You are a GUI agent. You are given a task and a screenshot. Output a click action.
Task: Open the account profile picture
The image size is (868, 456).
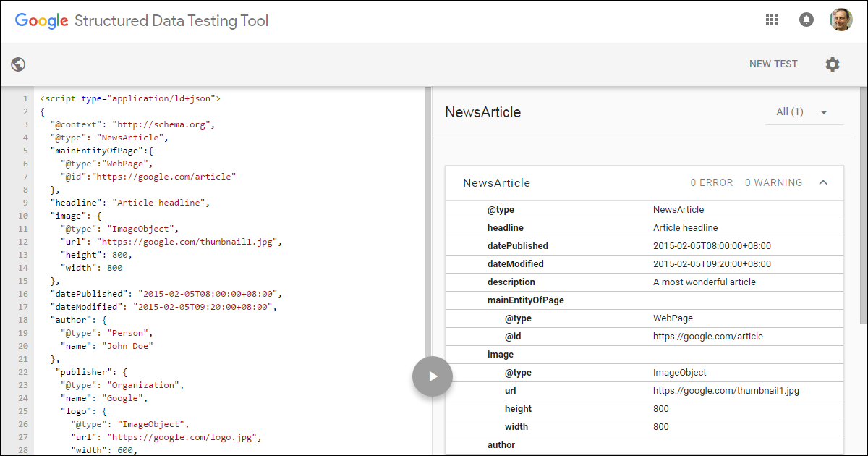click(x=841, y=20)
